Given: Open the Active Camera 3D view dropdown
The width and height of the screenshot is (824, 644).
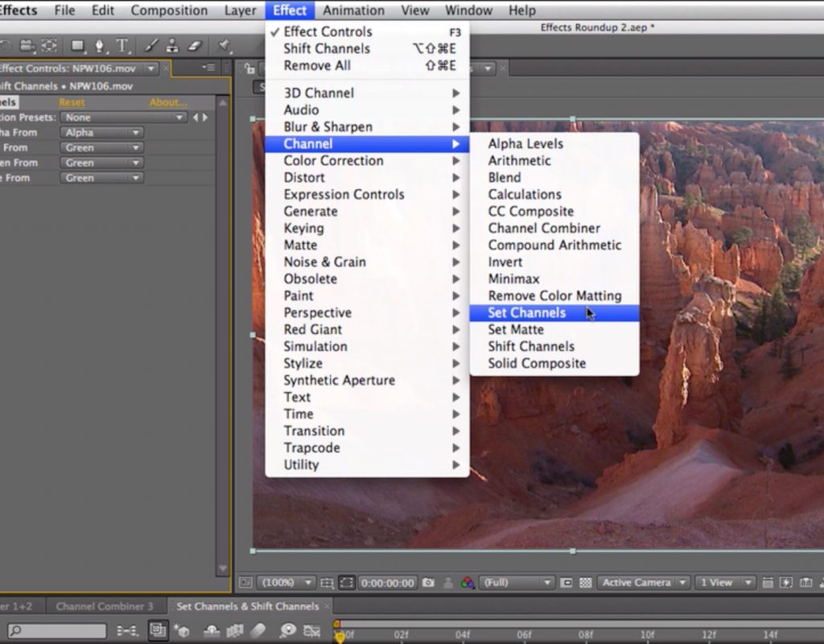Looking at the screenshot, I should tap(643, 583).
